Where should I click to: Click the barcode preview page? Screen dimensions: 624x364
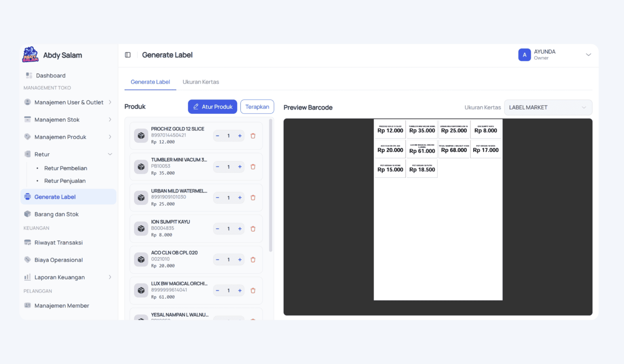coord(438,209)
